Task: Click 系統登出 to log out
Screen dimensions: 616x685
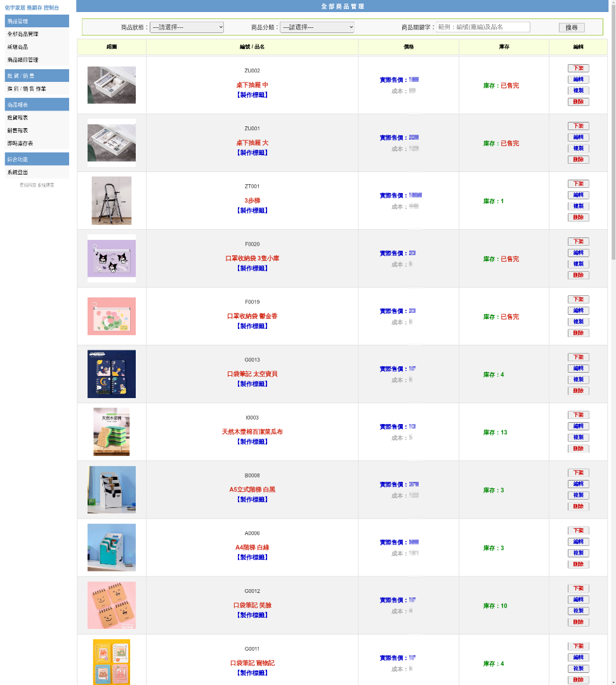Action: click(x=18, y=172)
